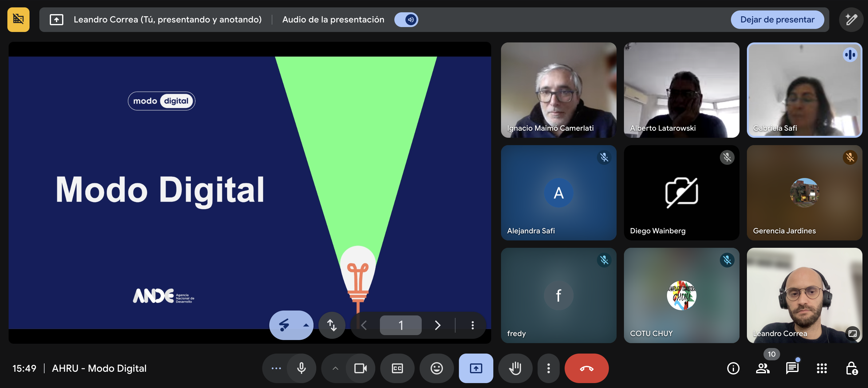Click the participant count badge 10
868x388 pixels.
tap(771, 354)
